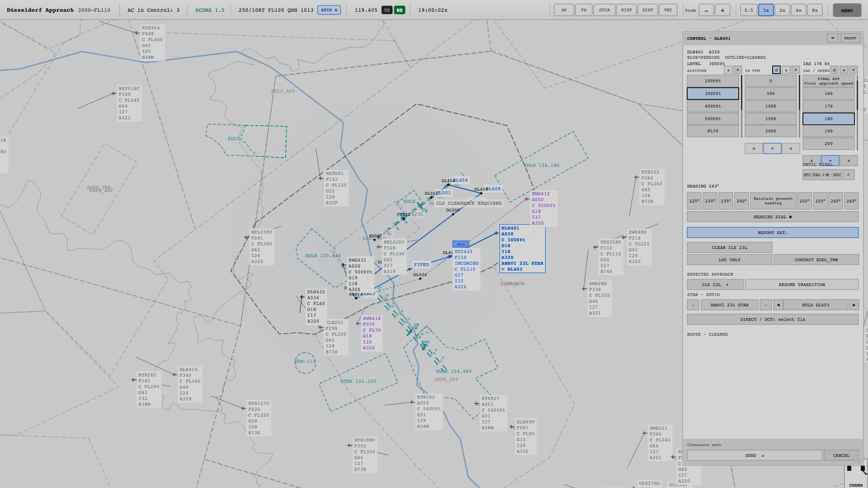
Task: Zoom in with plus button
Action: pos(722,10)
